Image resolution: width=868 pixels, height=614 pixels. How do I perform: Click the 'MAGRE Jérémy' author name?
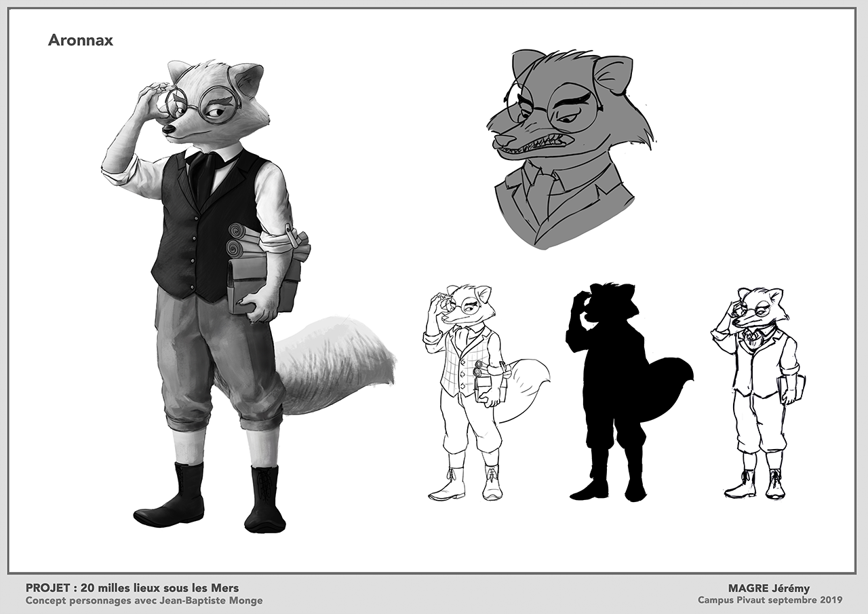pyautogui.click(x=769, y=589)
